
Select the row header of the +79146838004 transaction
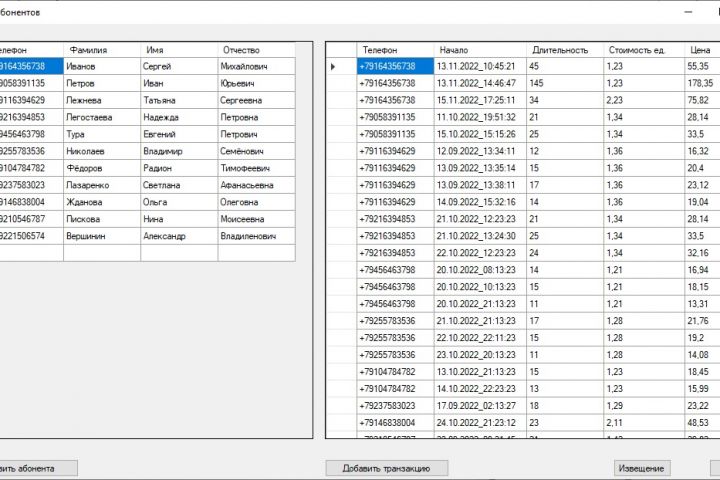point(341,423)
